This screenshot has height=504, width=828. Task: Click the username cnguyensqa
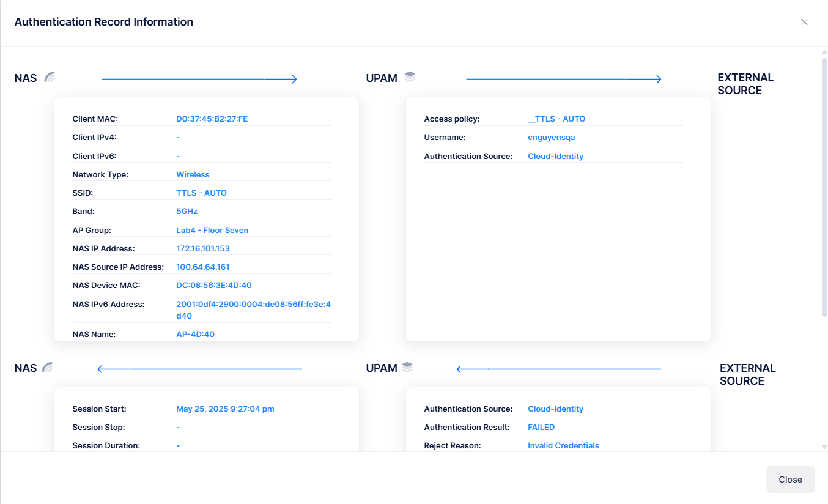(551, 137)
